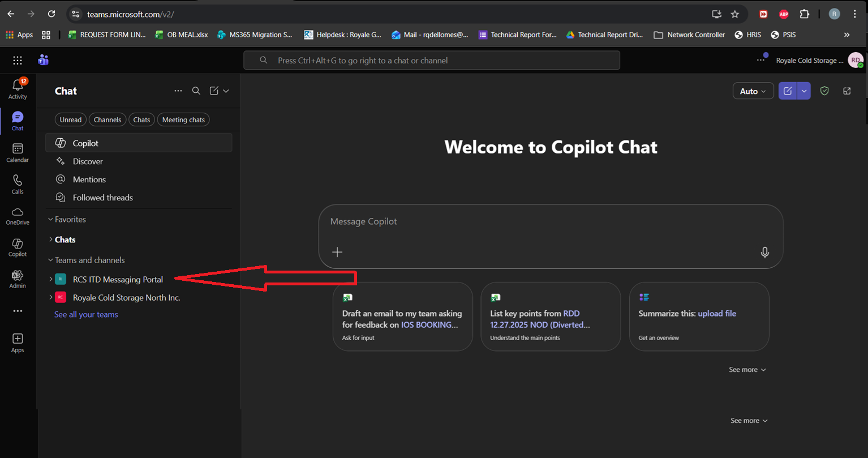Open the Admin app icon
Screen dimensions: 868x458
18,279
